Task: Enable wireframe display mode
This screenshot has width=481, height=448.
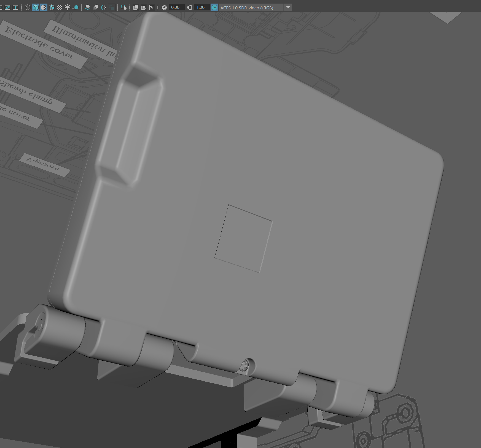Action: point(28,7)
